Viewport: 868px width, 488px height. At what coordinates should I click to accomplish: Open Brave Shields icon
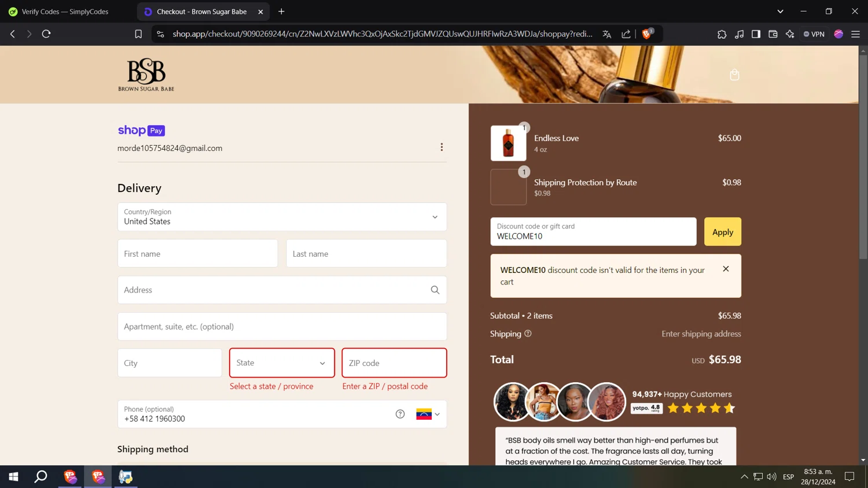647,34
